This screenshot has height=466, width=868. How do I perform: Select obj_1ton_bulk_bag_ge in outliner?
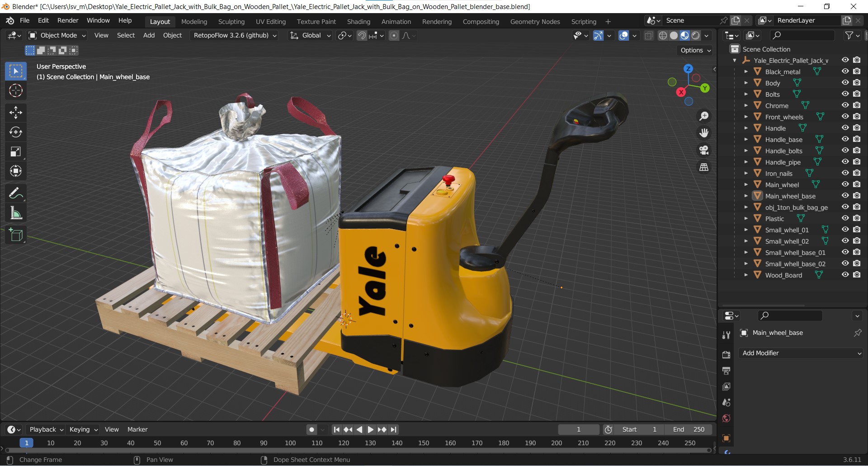(796, 207)
